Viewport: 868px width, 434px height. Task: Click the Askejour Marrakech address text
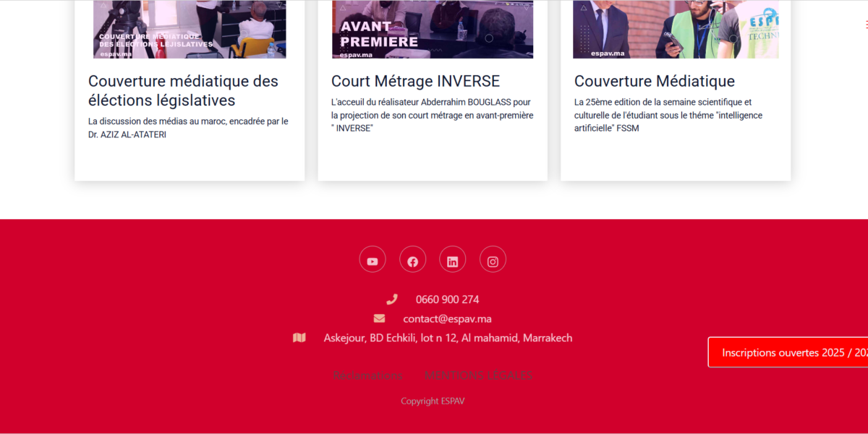(x=448, y=338)
